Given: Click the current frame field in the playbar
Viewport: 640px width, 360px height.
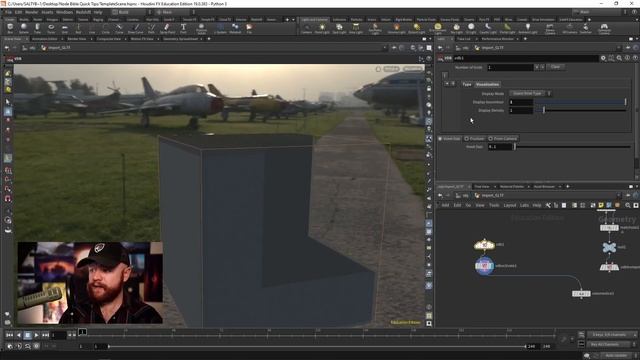Looking at the screenshot, I should tap(58, 335).
